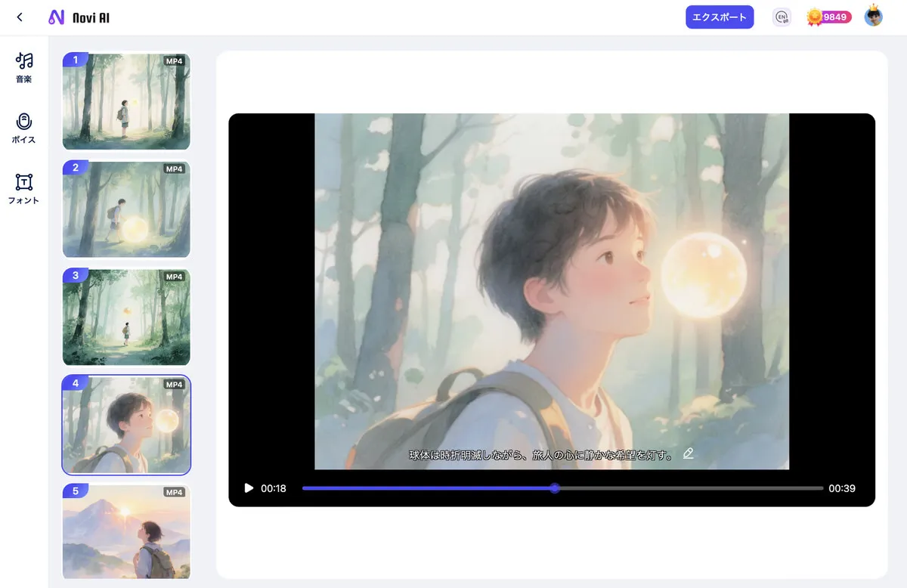907x588 pixels.
Task: Select scene 5 mountain thumbnail
Action: tap(126, 532)
